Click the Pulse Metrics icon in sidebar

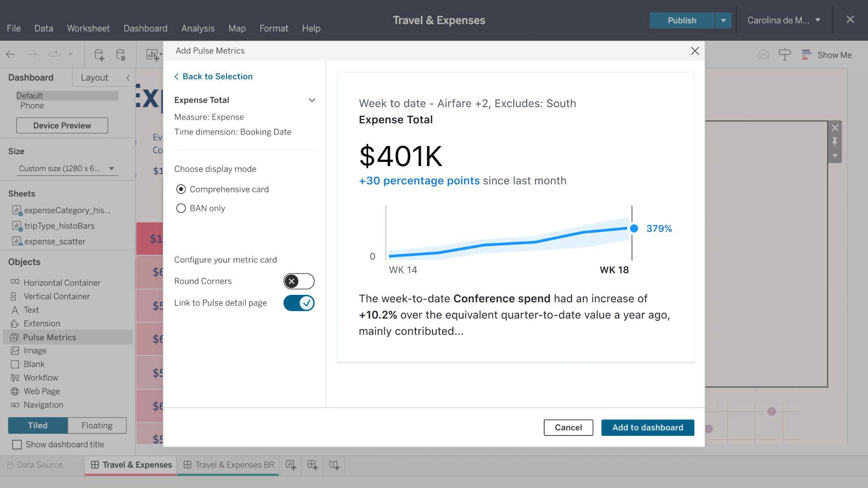point(14,337)
